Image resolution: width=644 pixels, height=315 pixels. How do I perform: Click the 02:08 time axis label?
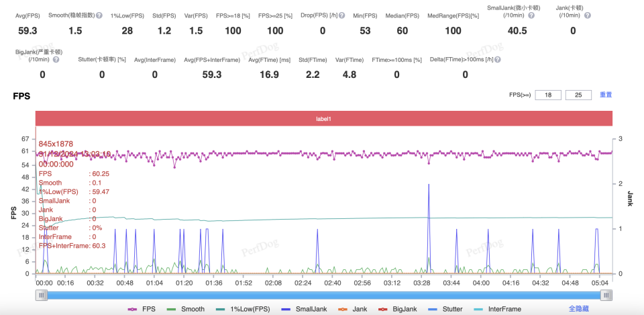[273, 283]
